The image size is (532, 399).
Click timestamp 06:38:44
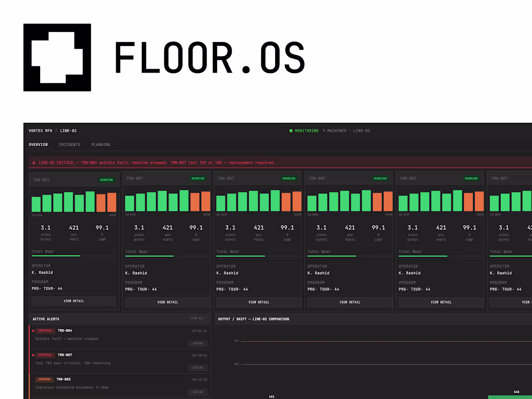pos(199,355)
